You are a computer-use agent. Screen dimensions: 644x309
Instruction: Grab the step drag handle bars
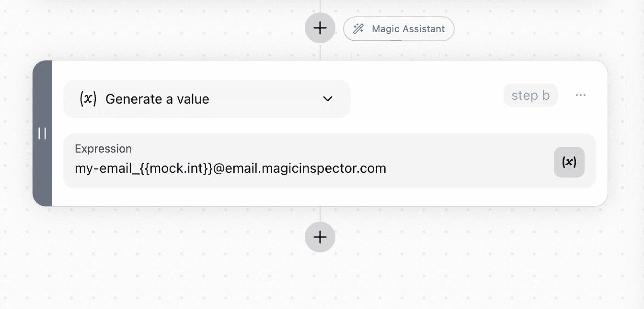(42, 133)
